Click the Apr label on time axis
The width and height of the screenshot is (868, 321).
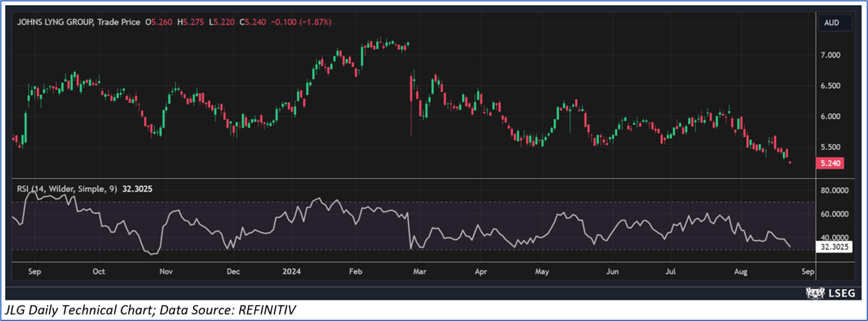click(x=481, y=272)
